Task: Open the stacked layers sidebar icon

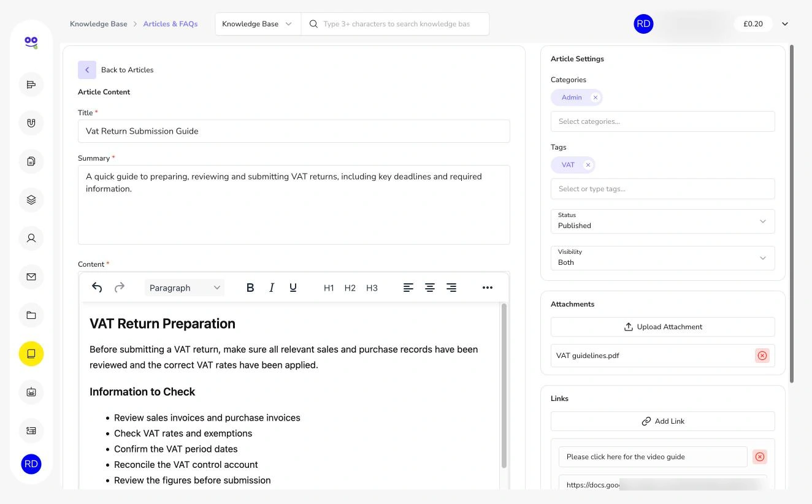Action: pyautogui.click(x=31, y=200)
